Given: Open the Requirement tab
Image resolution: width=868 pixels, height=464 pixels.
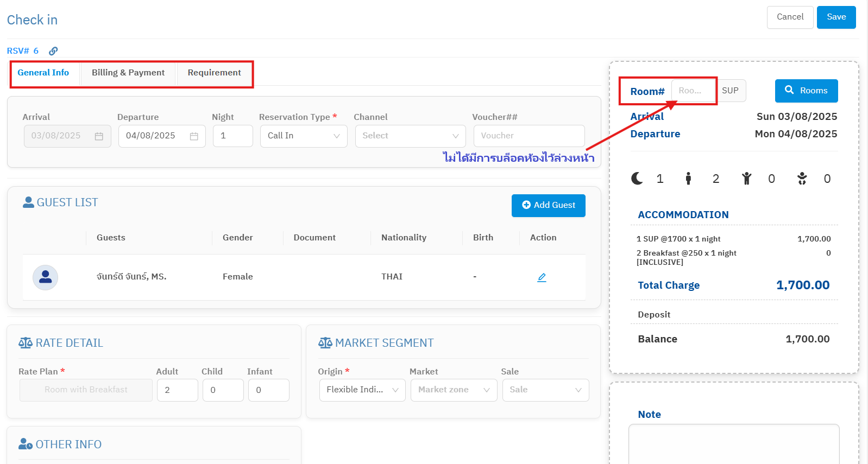Looking at the screenshot, I should [x=214, y=73].
